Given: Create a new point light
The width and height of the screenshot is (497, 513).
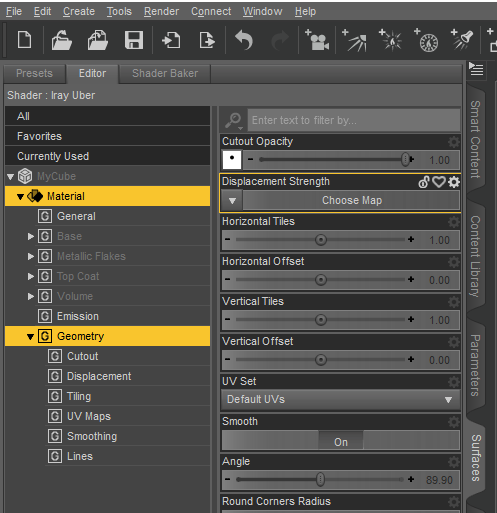Looking at the screenshot, I should 391,40.
